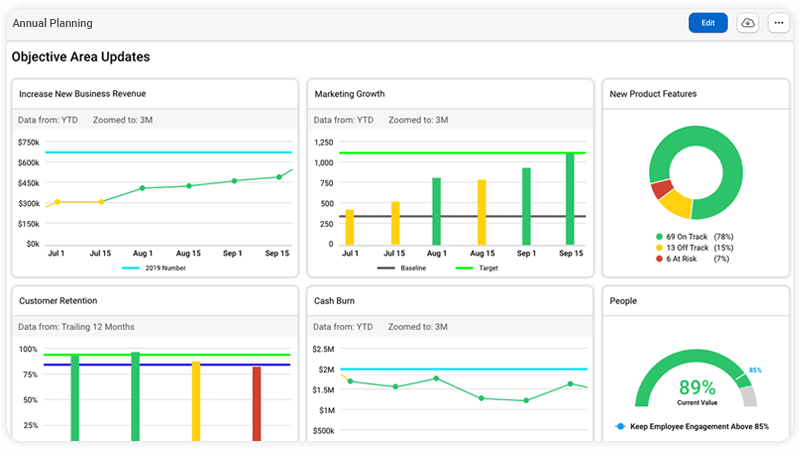Screen dimensions: 800x450
Task: Click the yellow Customer Retention bar
Action: tap(196, 401)
